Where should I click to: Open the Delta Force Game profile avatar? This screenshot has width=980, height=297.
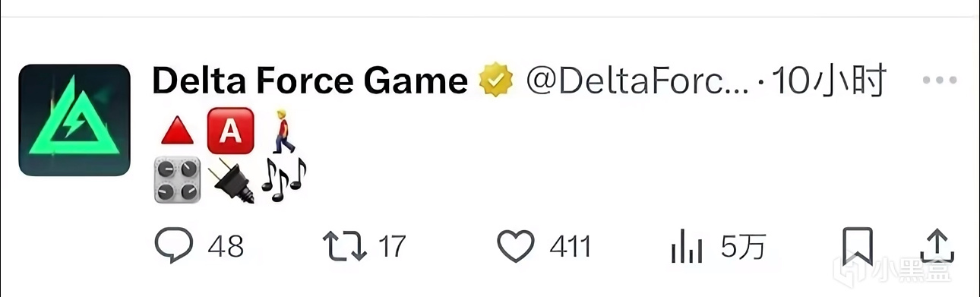tap(74, 120)
